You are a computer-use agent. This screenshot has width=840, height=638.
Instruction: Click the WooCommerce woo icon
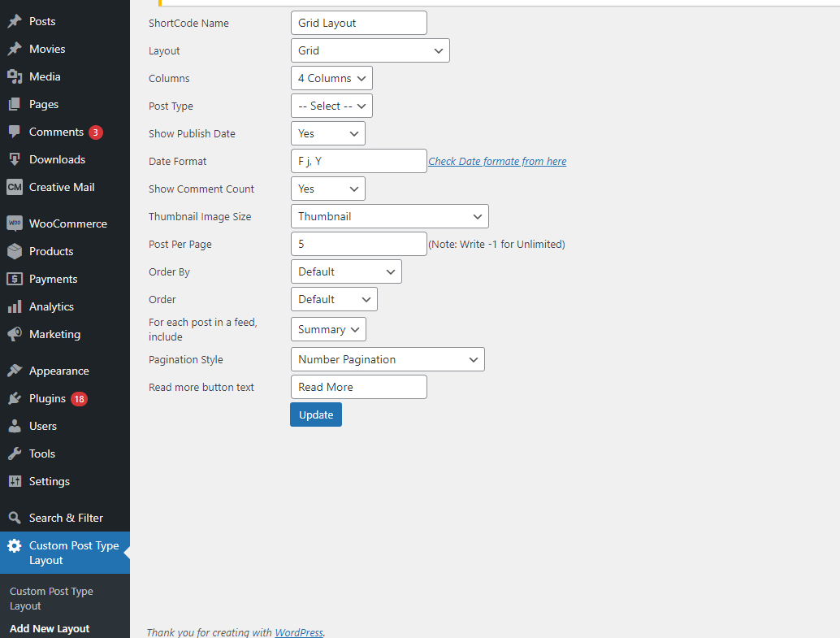click(x=15, y=224)
